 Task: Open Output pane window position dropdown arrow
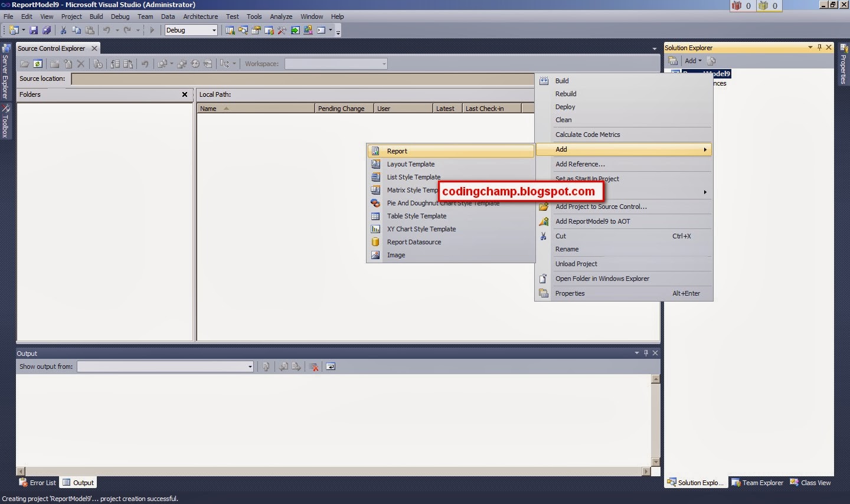pyautogui.click(x=636, y=353)
